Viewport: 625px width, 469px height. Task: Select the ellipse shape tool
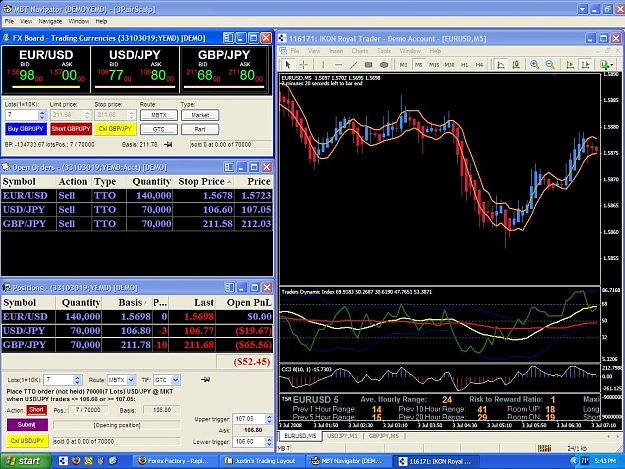click(x=384, y=65)
